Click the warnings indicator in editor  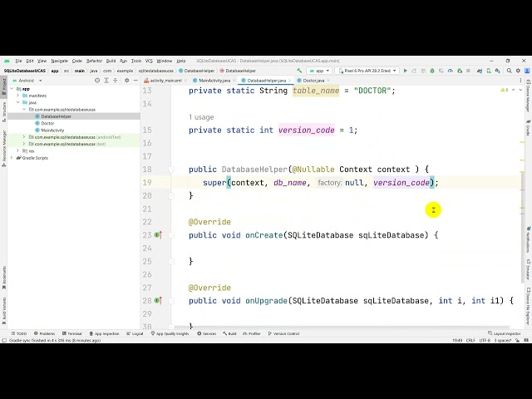pos(505,90)
